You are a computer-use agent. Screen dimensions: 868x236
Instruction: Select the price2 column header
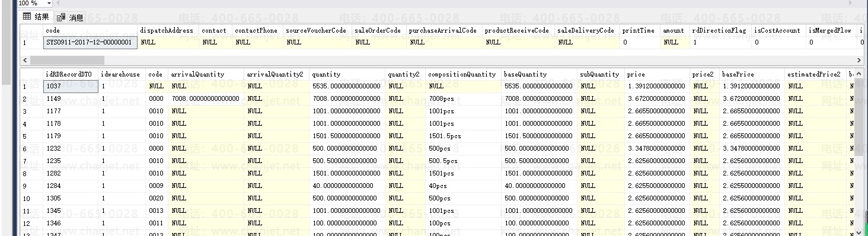(705, 74)
